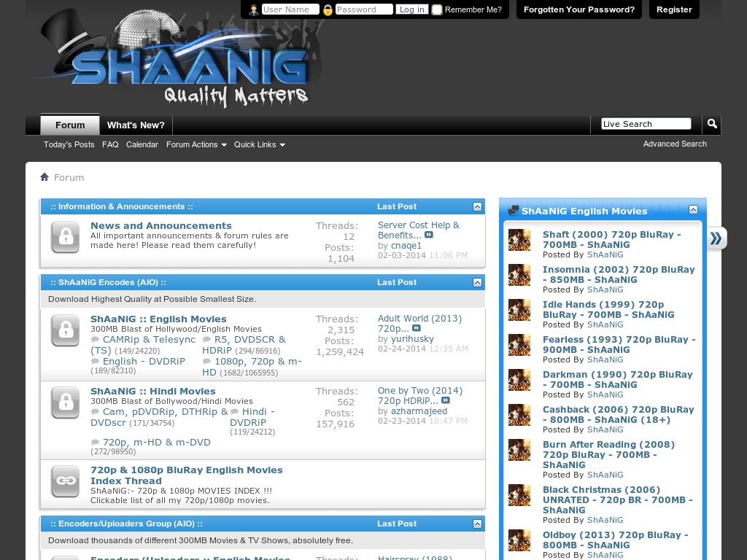Image resolution: width=747 pixels, height=560 pixels.
Task: Click the ShAaNiG sidebar chat bubble icon
Action: coord(514,211)
